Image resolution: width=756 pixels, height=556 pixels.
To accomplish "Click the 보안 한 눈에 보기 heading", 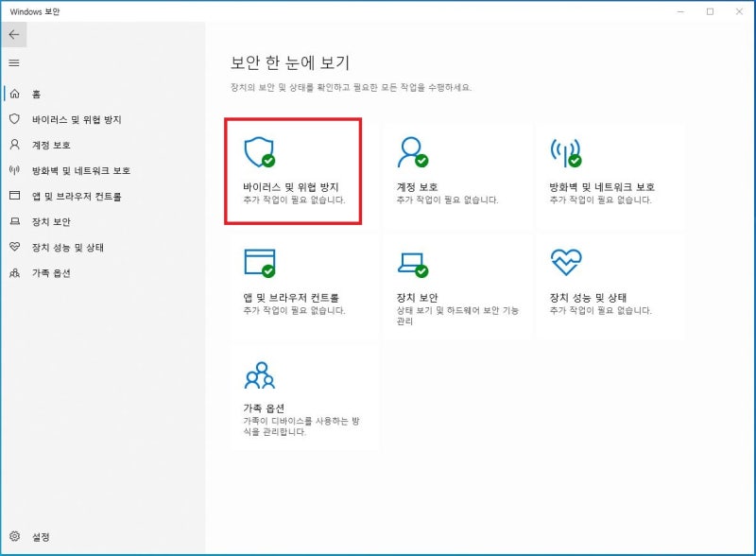I will (290, 62).
